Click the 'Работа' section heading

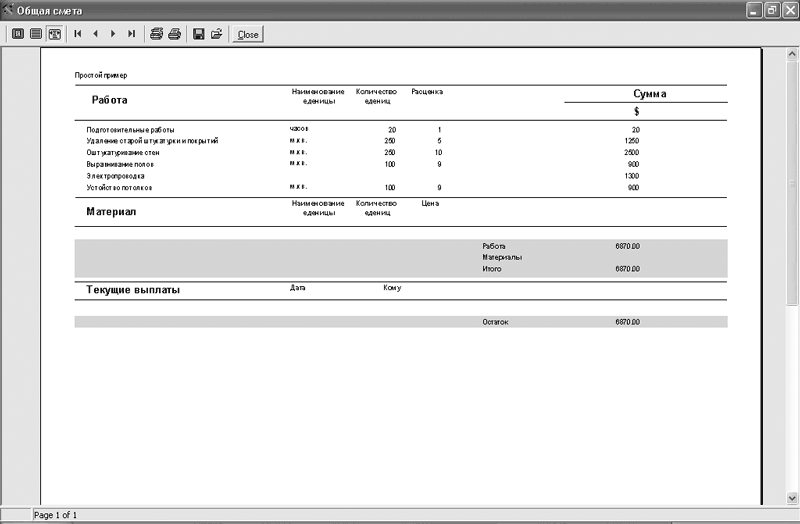pyautogui.click(x=110, y=100)
